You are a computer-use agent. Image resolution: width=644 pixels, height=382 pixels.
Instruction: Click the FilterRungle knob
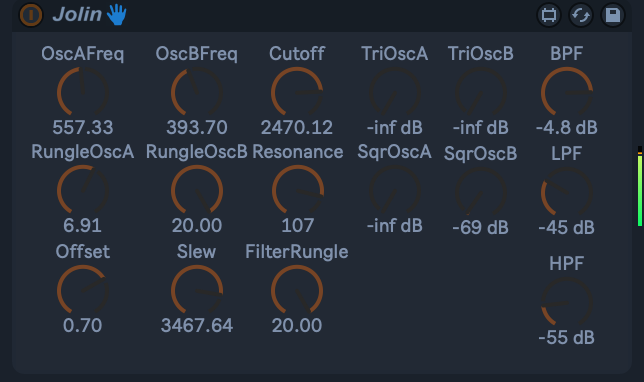(x=297, y=290)
